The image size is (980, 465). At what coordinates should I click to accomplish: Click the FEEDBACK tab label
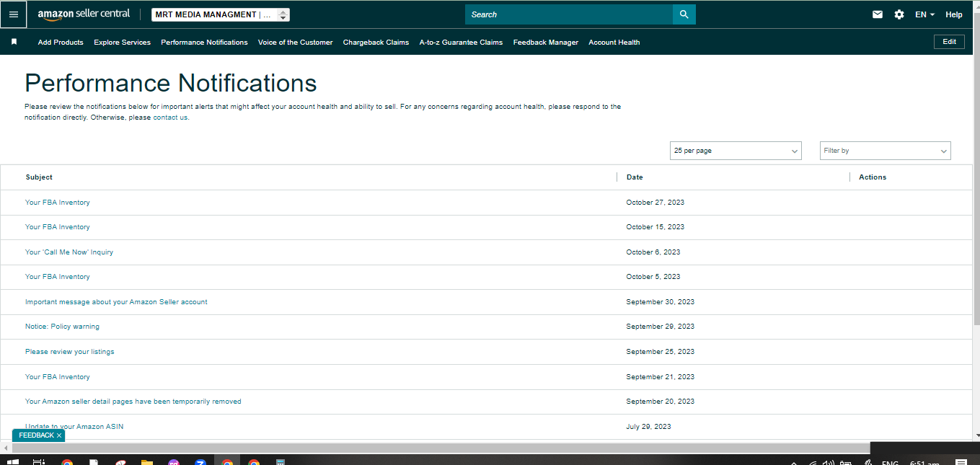coord(36,435)
